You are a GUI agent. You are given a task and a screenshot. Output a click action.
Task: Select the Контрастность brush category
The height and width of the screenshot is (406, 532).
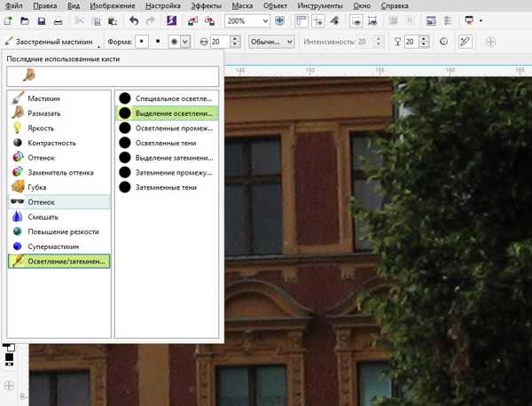(x=59, y=143)
